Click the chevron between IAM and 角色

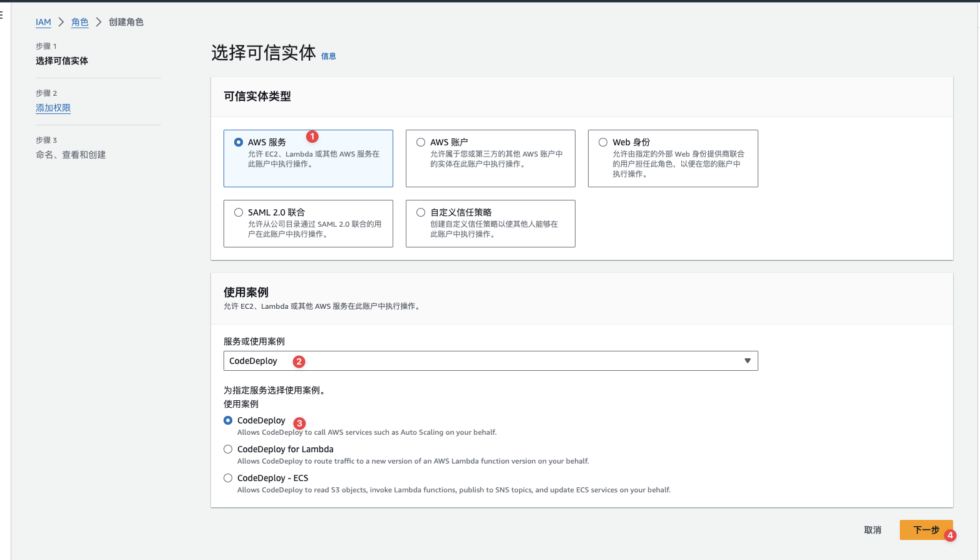(x=61, y=22)
